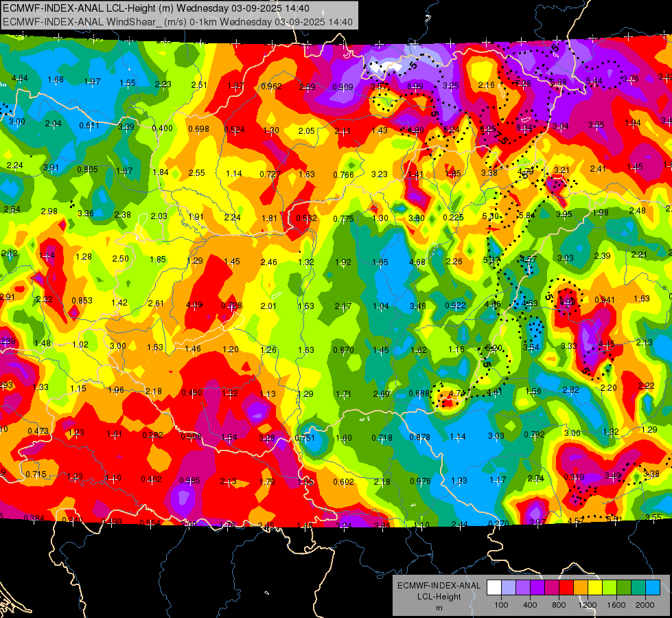Click the blue swatch at the legend's end

[653, 588]
